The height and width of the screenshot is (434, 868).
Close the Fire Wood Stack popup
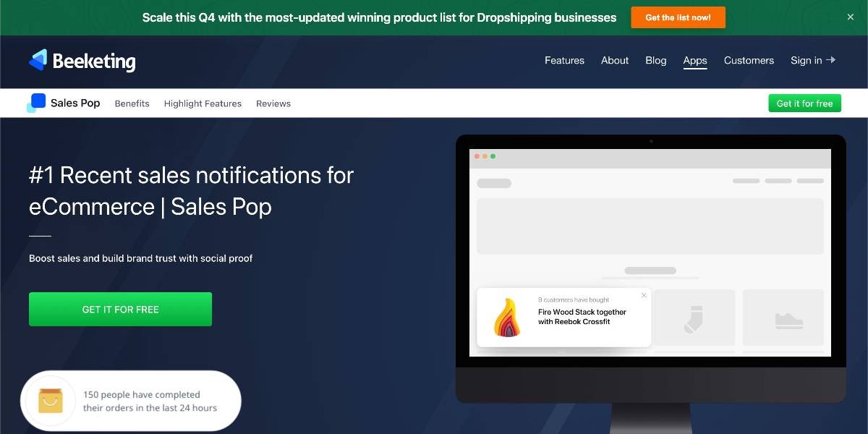pyautogui.click(x=644, y=295)
